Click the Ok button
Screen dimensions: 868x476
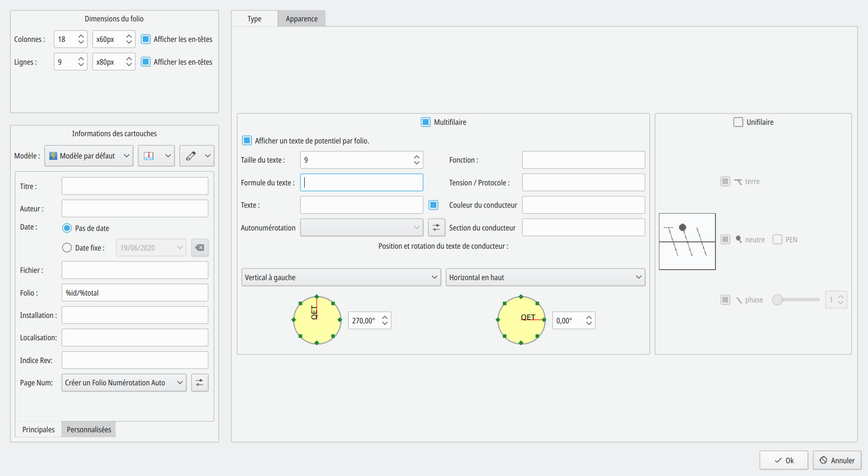[x=783, y=461]
